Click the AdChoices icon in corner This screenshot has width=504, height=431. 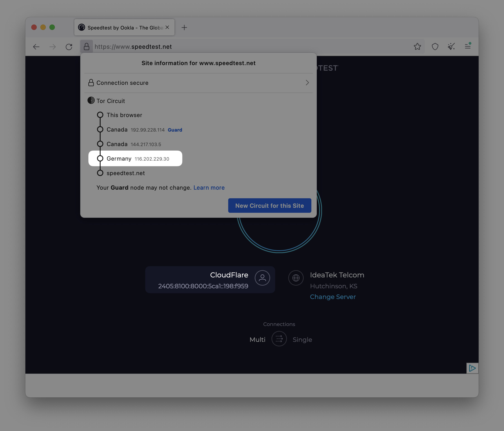(472, 368)
